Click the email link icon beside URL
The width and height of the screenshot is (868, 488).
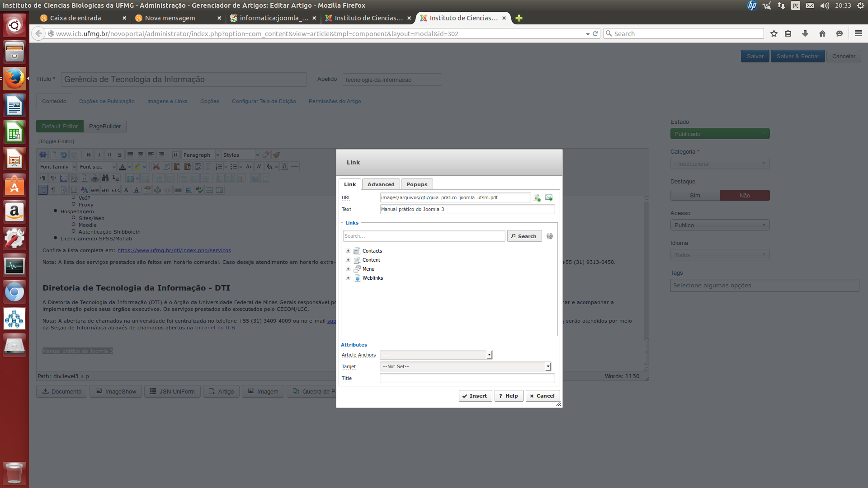(549, 197)
